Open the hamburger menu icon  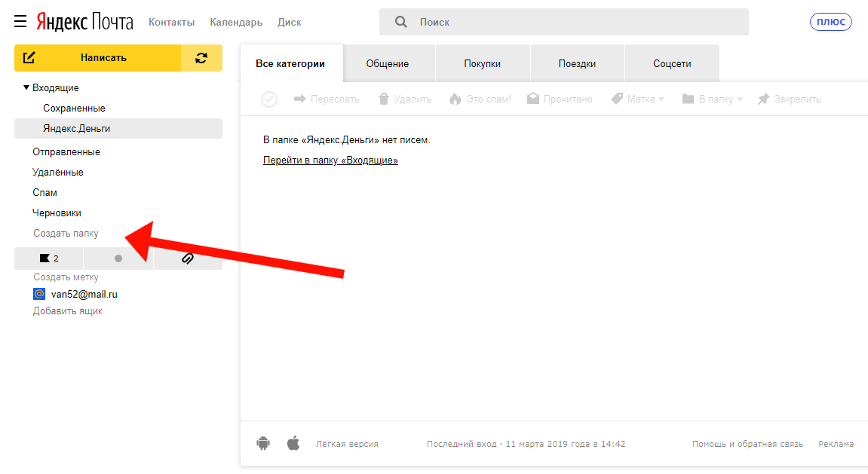tap(20, 21)
